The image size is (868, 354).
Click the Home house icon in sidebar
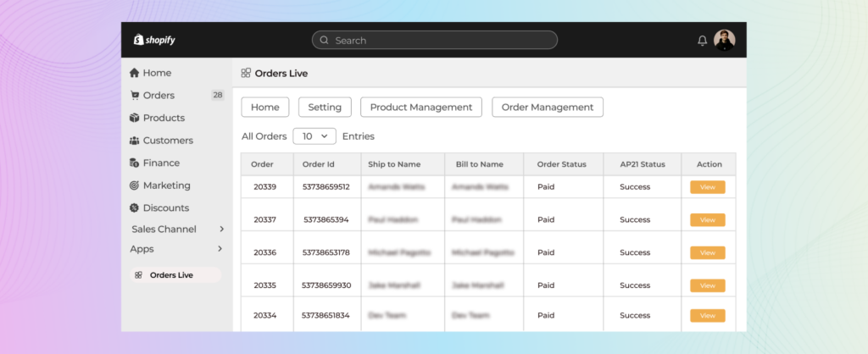click(x=134, y=73)
